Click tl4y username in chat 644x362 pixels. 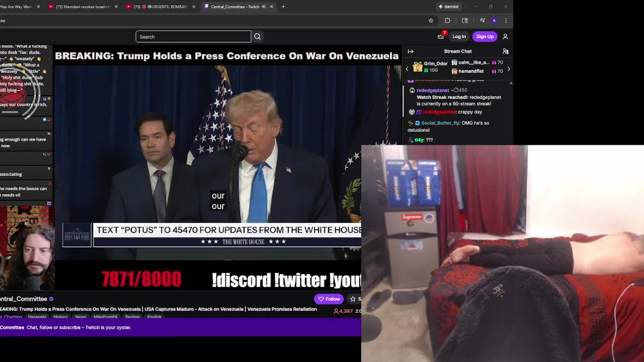419,140
